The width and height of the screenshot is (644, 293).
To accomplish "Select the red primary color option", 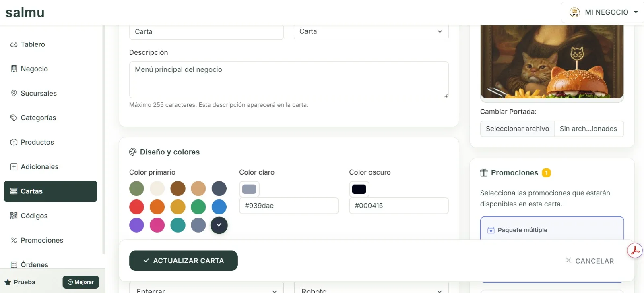I will (x=136, y=207).
